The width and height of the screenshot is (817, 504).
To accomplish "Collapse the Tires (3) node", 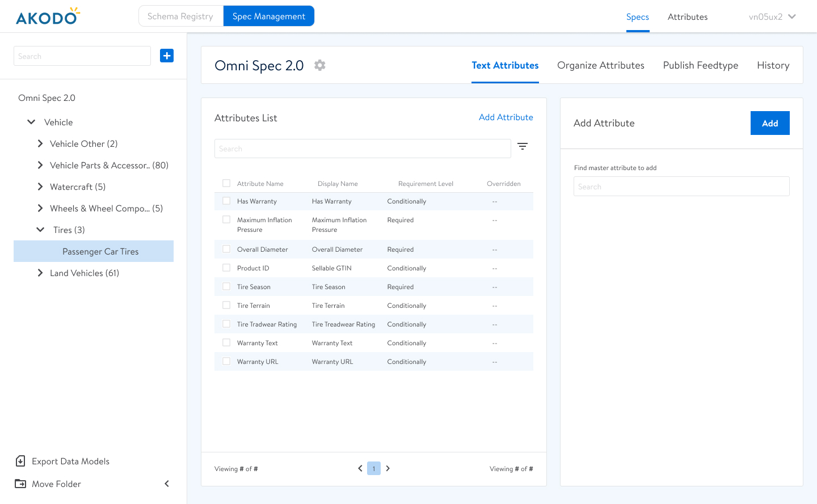I will point(40,230).
